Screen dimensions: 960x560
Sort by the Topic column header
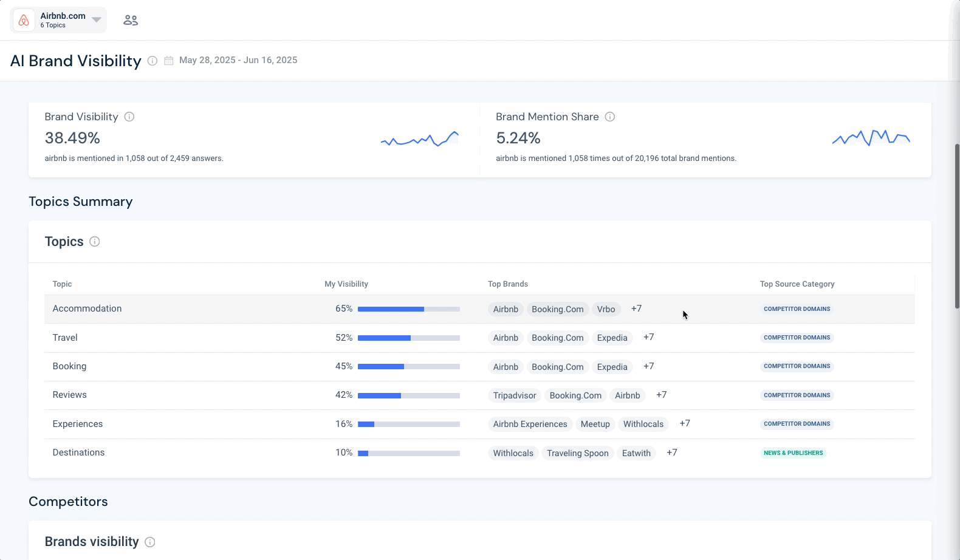coord(62,284)
